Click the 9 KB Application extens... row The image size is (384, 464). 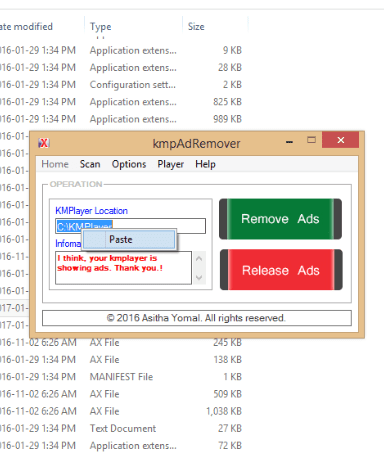click(121, 50)
